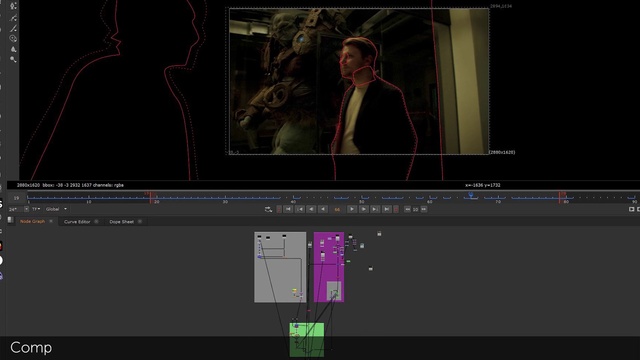
Task: Click the blue playhead marker on timeline
Action: [471, 195]
